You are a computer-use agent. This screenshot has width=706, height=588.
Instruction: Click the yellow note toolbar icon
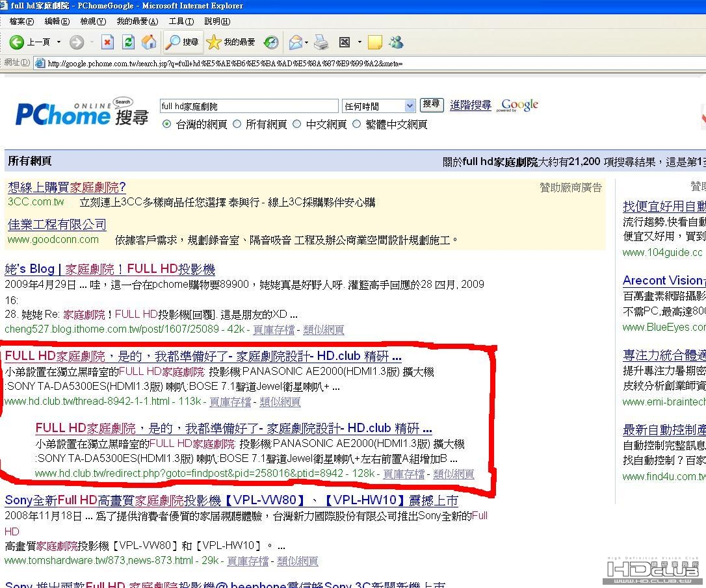coord(374,42)
